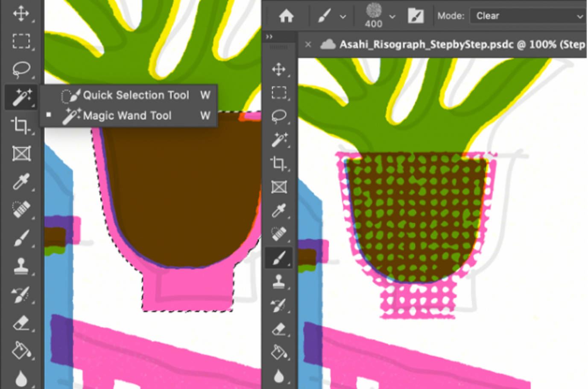Return to the Home screen

tap(287, 16)
